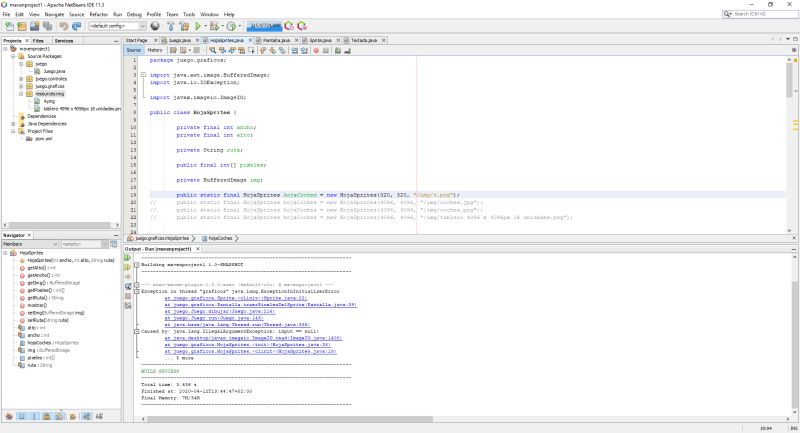The height and width of the screenshot is (433, 800).
Task: Click the Start Macro Recording red dot icon
Action: (x=316, y=50)
